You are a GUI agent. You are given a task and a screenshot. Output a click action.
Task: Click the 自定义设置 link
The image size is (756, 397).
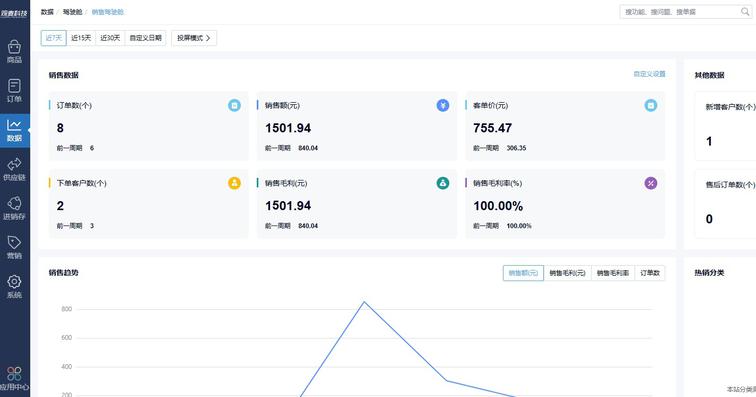[x=649, y=74]
